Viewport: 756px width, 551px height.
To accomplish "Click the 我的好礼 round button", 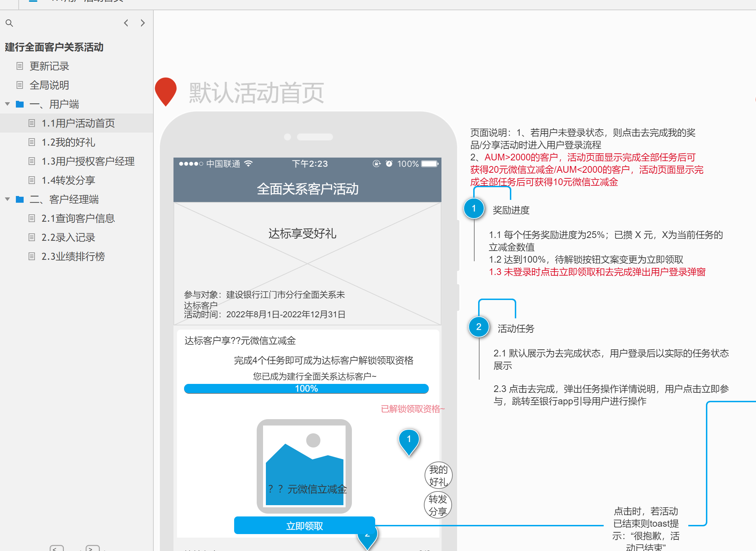I will [438, 475].
